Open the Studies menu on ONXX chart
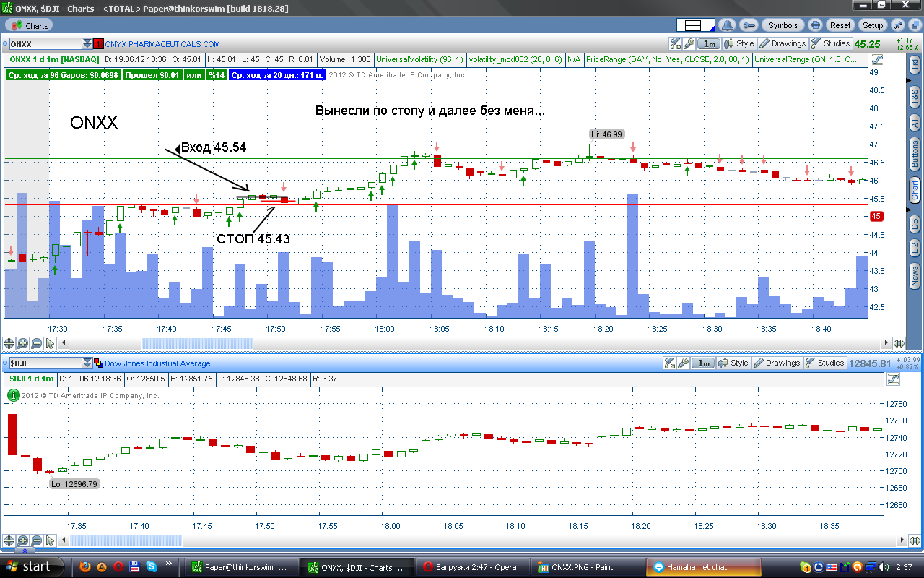 point(831,43)
